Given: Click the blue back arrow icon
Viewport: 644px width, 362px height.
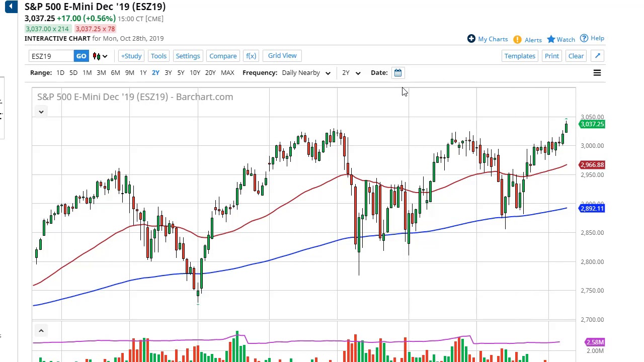Looking at the screenshot, I should pyautogui.click(x=11, y=7).
